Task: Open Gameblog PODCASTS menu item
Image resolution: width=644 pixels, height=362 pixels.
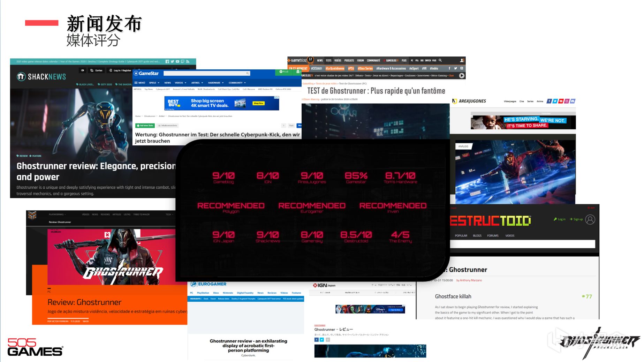Action: 349,60
